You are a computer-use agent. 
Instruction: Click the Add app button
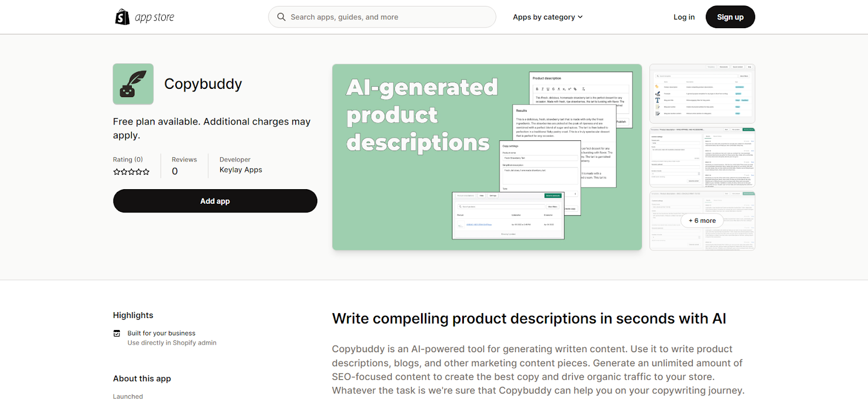coord(215,201)
